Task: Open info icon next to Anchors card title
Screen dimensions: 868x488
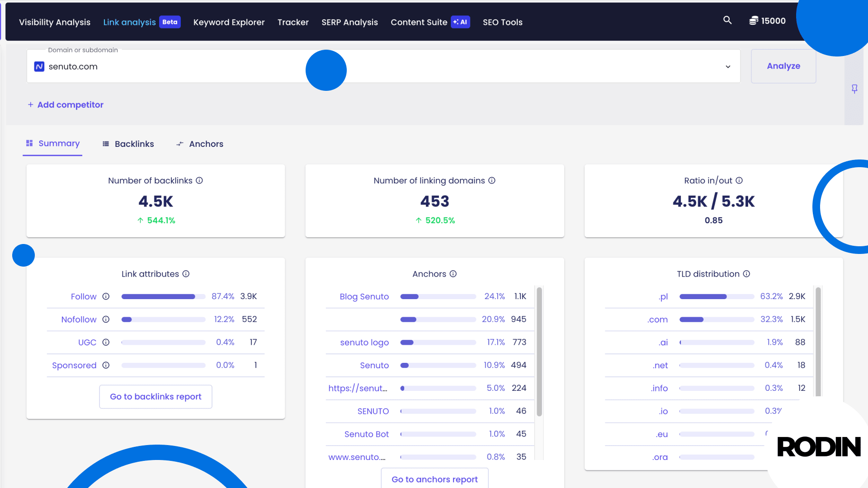Action: (x=453, y=274)
